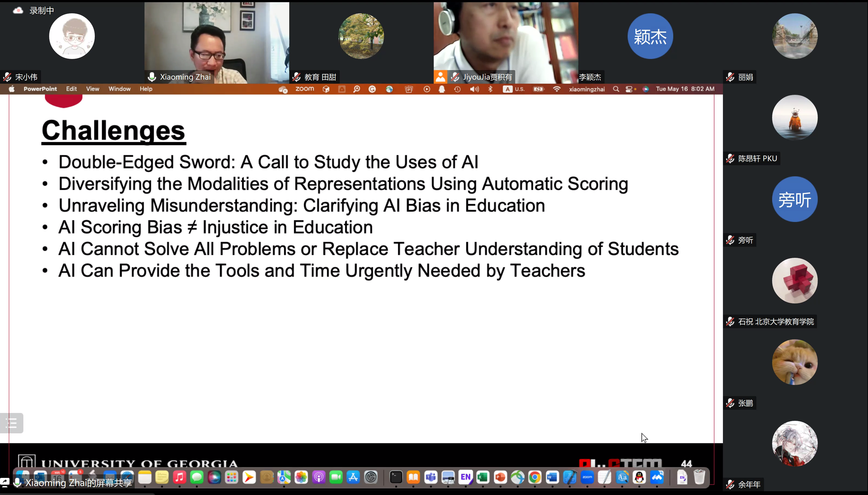868x495 pixels.
Task: Click the Tue May 16 clock
Action: point(685,89)
